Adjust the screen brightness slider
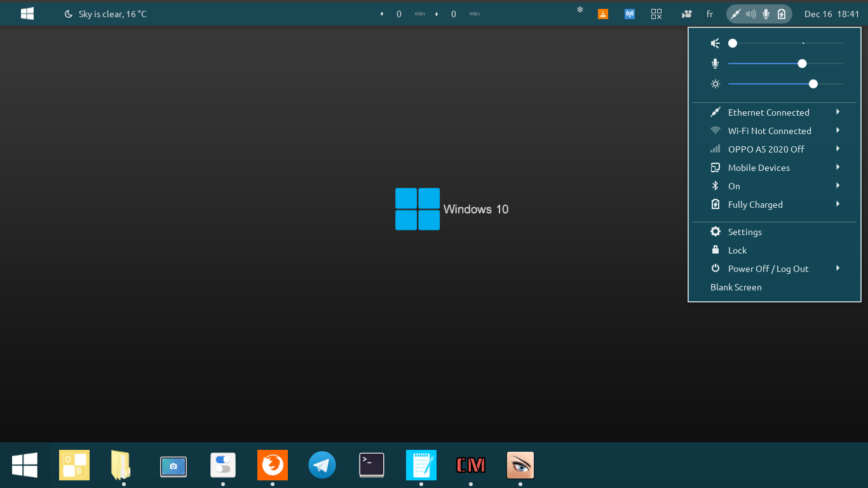 [x=785, y=84]
